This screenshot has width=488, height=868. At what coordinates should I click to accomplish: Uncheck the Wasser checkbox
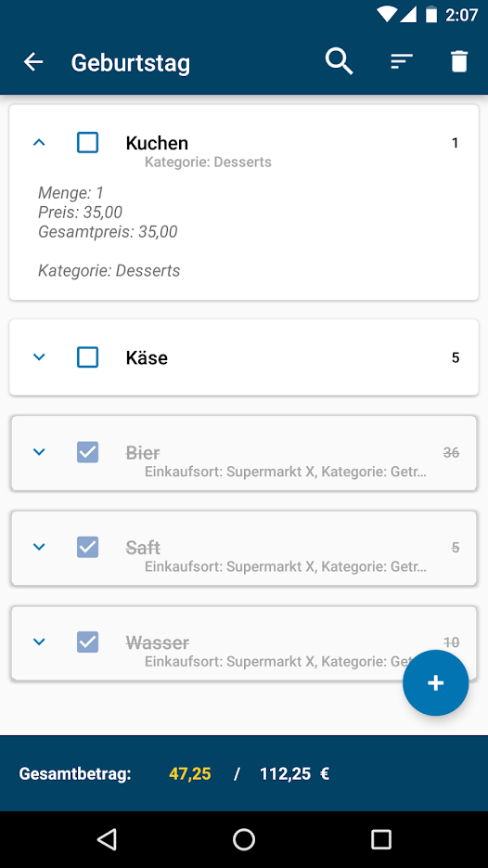tap(87, 641)
